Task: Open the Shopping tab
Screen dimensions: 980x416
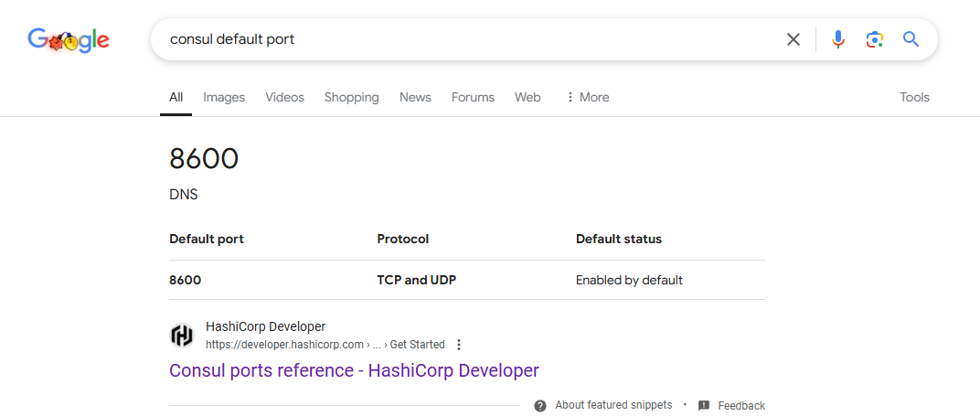Action: [x=351, y=97]
